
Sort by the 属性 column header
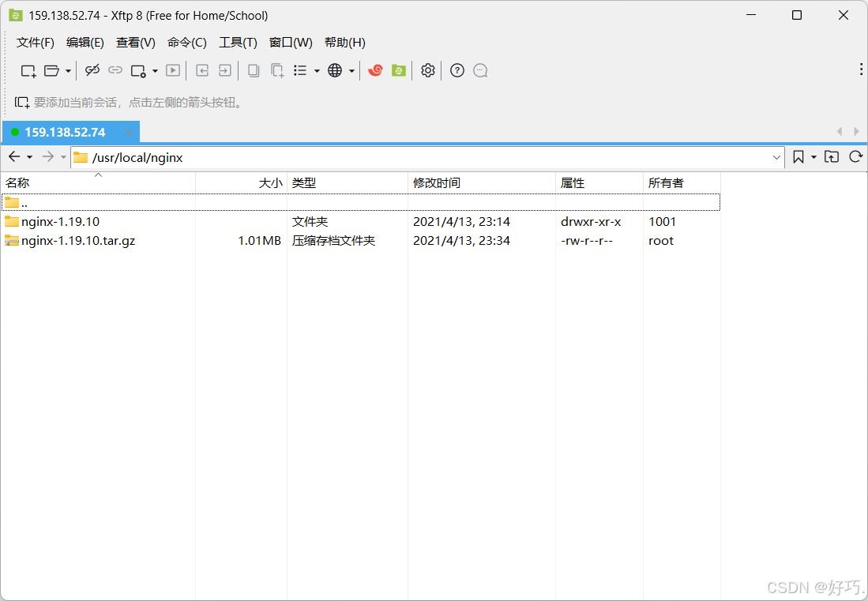pyautogui.click(x=599, y=182)
